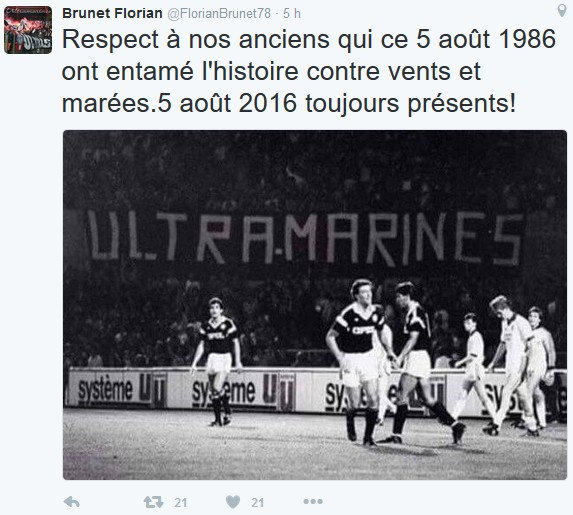Image resolution: width=573 pixels, height=515 pixels.
Task: Open the Brunet Florian display name link
Action: coord(113,14)
